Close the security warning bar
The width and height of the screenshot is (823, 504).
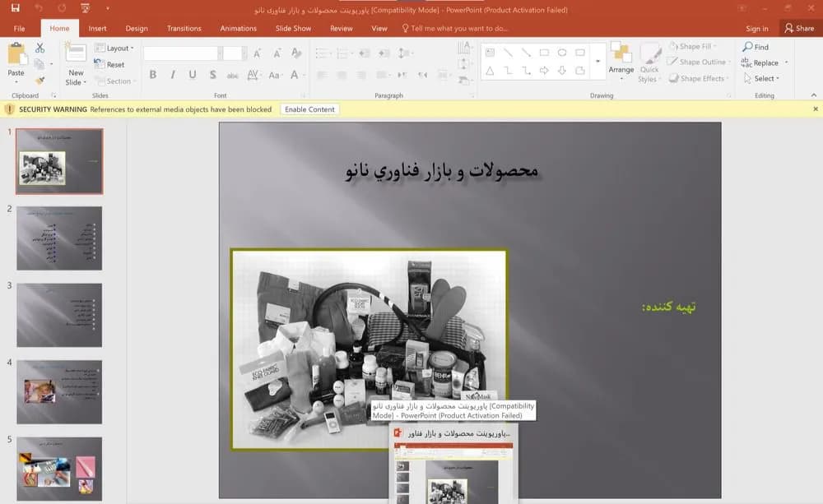[x=815, y=109]
